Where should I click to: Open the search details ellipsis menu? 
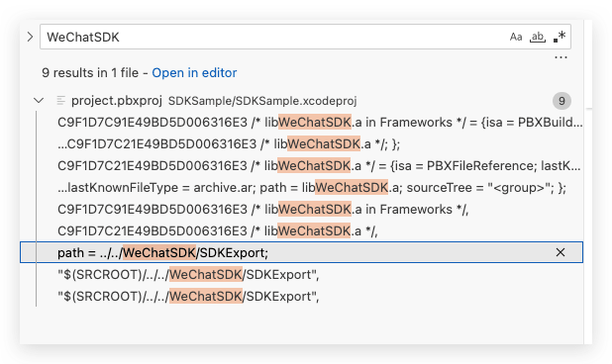click(x=561, y=57)
